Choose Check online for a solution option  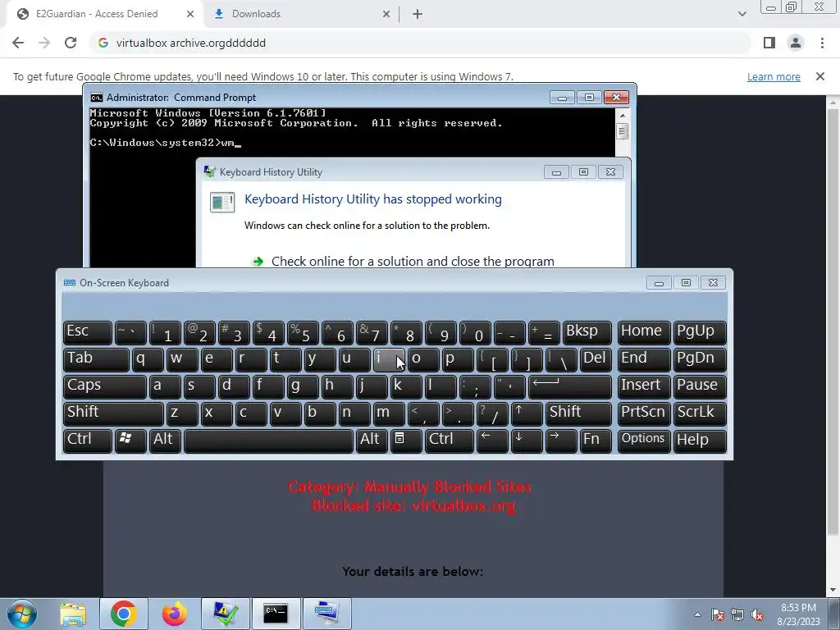point(413,261)
